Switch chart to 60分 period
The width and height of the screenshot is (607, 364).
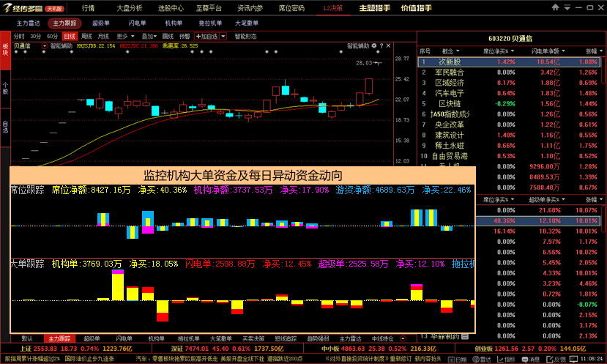point(52,37)
